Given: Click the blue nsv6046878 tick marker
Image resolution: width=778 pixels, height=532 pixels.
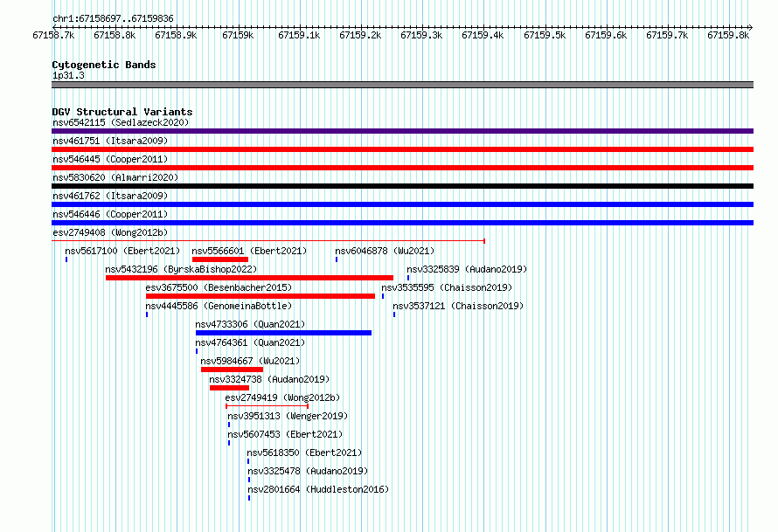Looking at the screenshot, I should 337,259.
